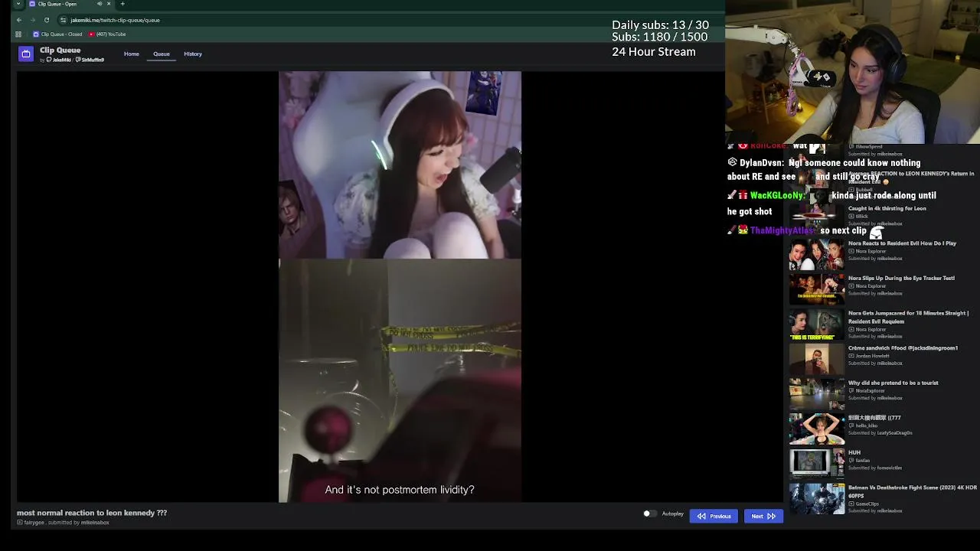Close the Clip Queue - Open tab
980x551 pixels.
[108, 4]
